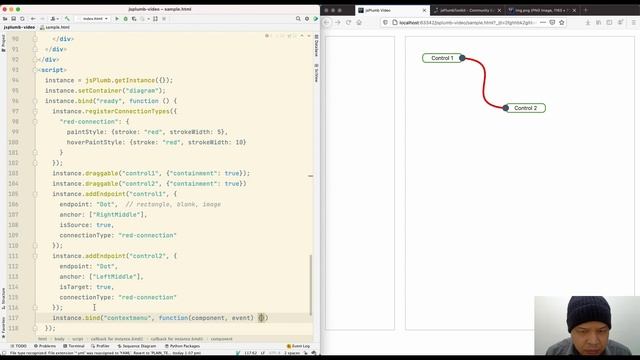Screen dimensions: 640x360
Task: Select the sample.html breadcrumb
Action: click(55, 27)
